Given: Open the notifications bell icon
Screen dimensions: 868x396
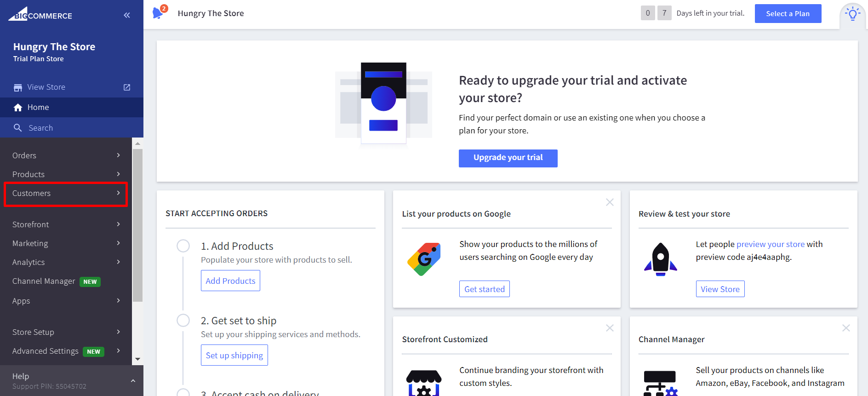Looking at the screenshot, I should click(x=158, y=13).
